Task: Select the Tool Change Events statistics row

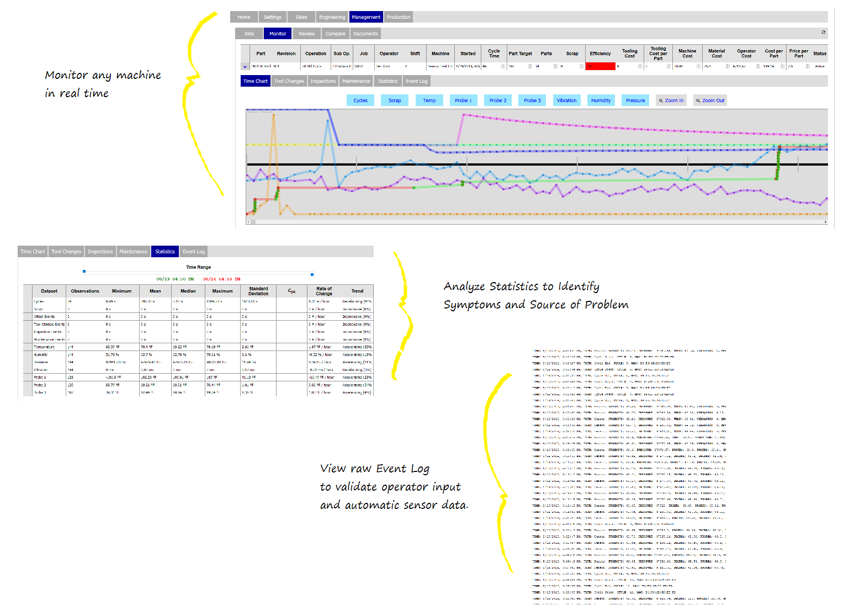Action: point(199,325)
